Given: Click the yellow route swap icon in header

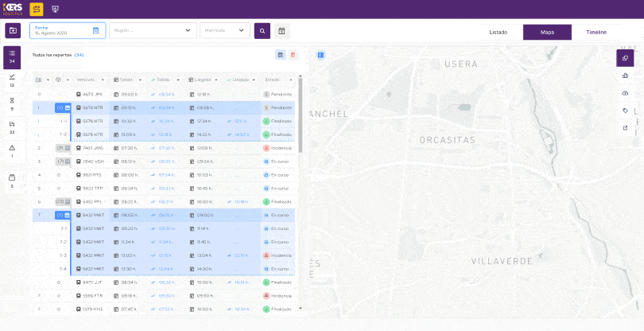Looking at the screenshot, I should 37,10.
